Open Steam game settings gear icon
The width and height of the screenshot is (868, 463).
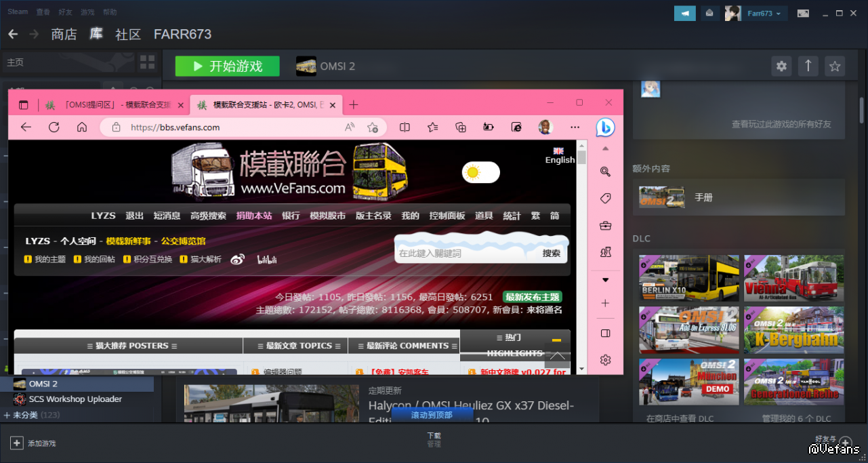782,66
